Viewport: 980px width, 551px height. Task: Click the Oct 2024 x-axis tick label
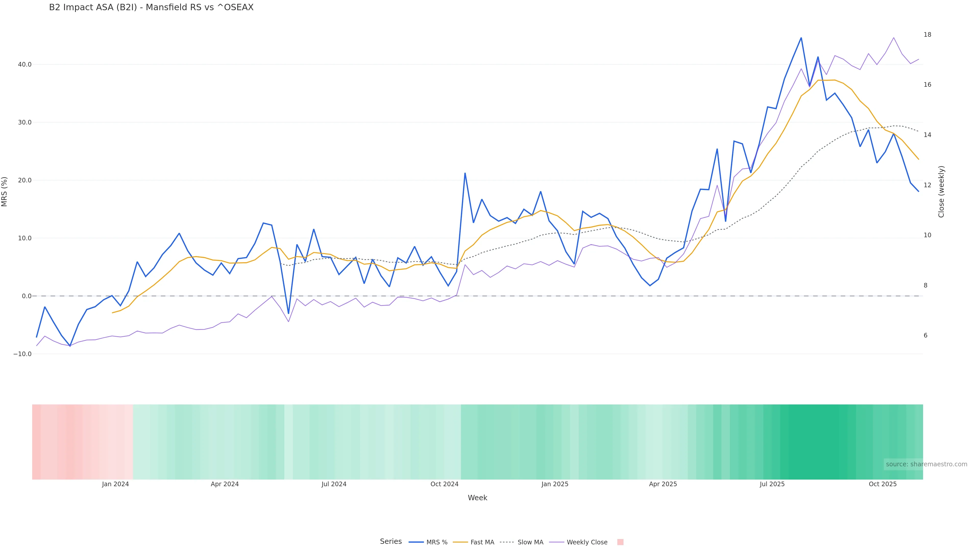click(444, 484)
